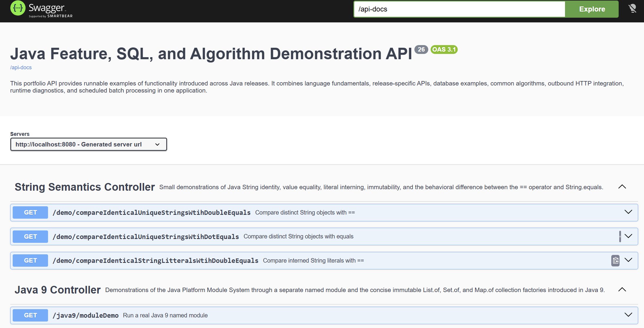Click the /demo/compareIdenticalUniqueStringsWtihDoubleEquals path text

point(151,213)
